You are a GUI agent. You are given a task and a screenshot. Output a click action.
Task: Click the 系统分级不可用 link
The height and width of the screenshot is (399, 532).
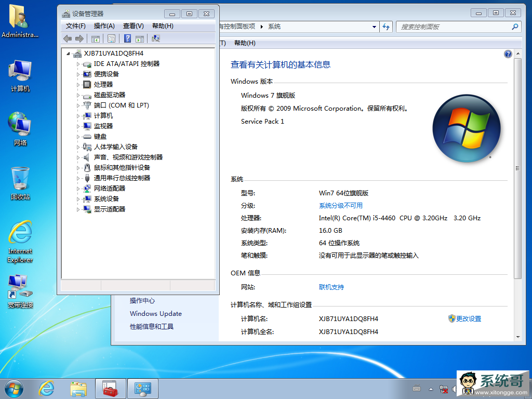(x=341, y=206)
